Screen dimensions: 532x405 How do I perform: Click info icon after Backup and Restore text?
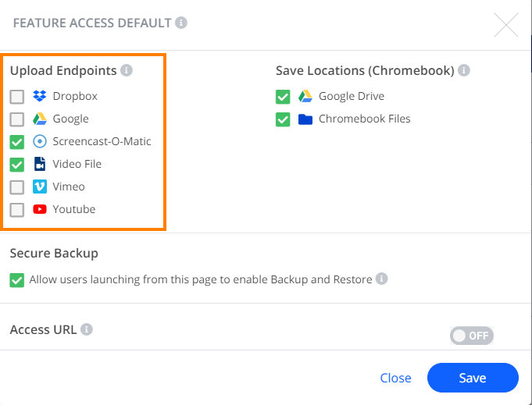(382, 279)
